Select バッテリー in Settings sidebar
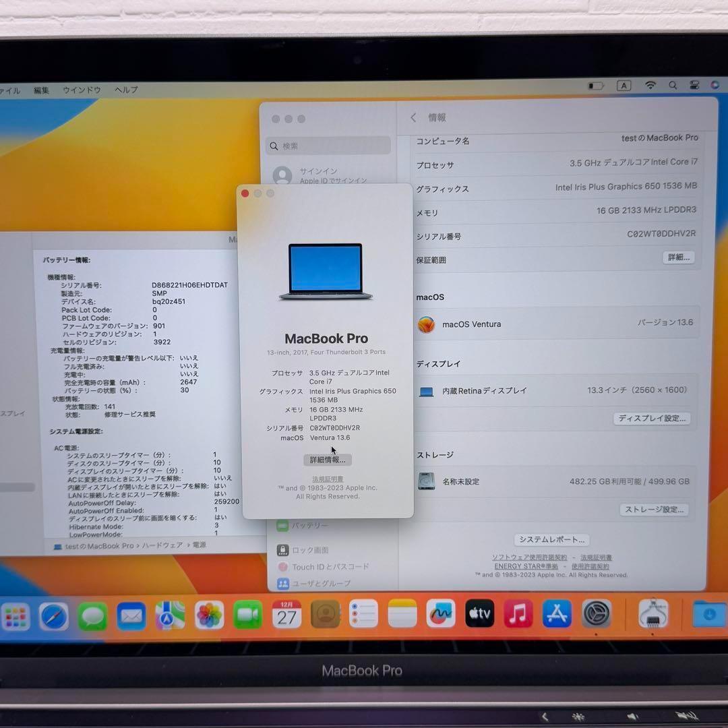The image size is (728, 728). [x=302, y=525]
